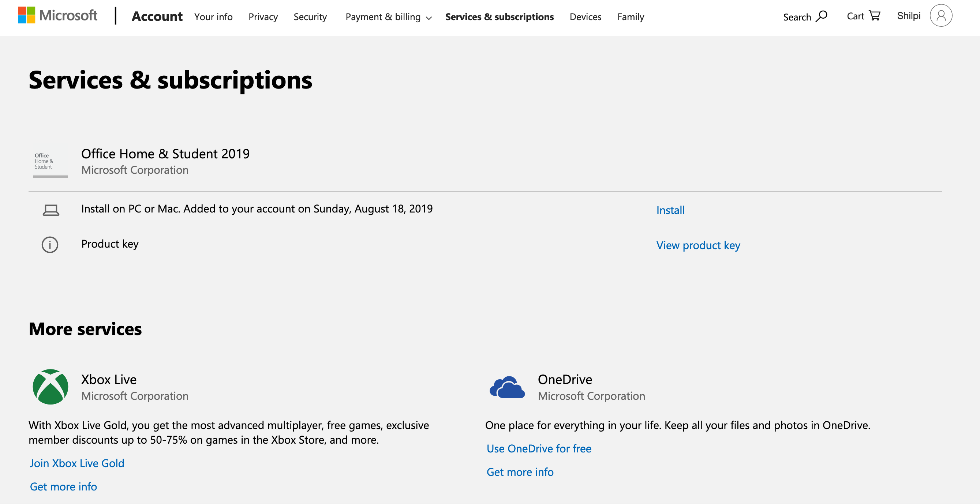Screen dimensions: 980x504
Task: Open the Search magnifier icon
Action: 822,16
